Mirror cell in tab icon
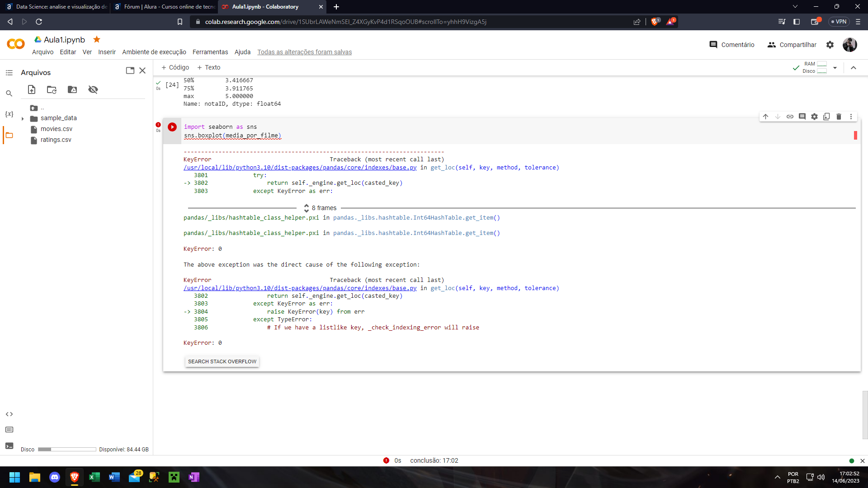Image resolution: width=868 pixels, height=488 pixels. (826, 117)
